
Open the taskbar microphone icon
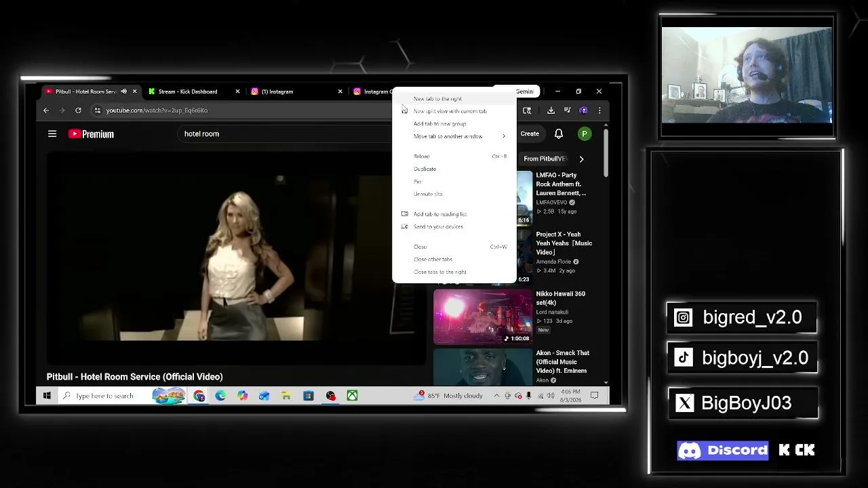click(528, 396)
